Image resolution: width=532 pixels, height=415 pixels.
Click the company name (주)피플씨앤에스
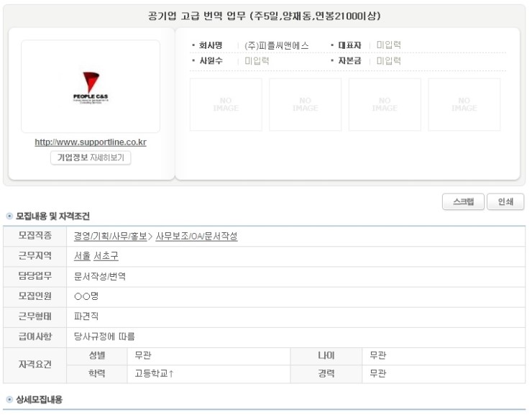tap(277, 45)
